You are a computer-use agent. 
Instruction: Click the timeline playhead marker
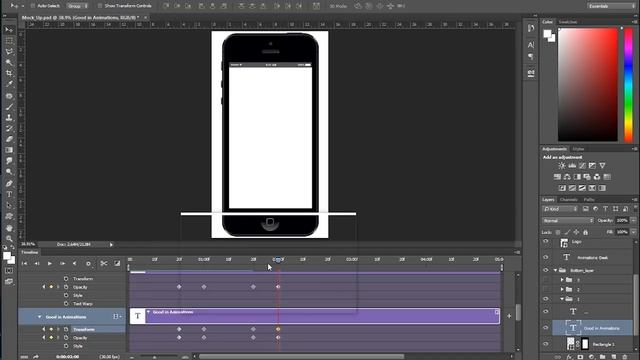point(278,260)
